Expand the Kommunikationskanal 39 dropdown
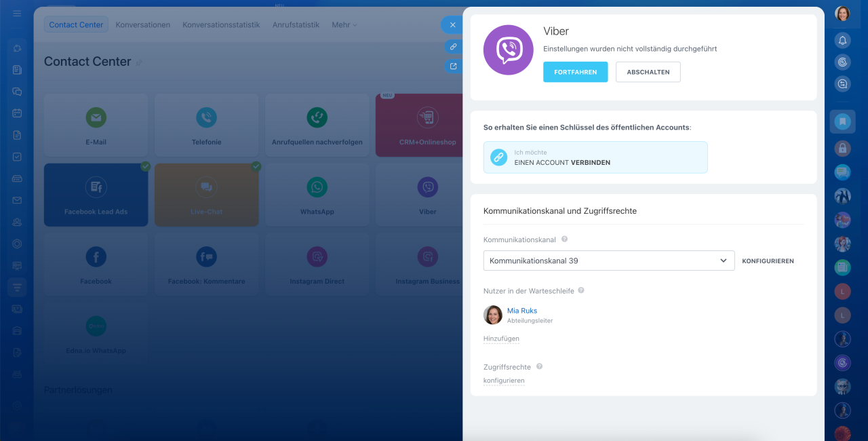868x441 pixels. coord(609,261)
